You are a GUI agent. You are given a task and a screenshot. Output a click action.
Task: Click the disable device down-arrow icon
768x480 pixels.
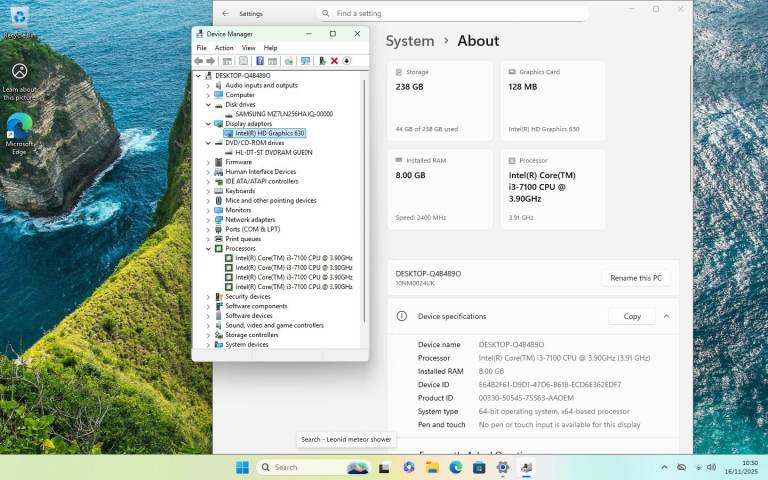[346, 61]
